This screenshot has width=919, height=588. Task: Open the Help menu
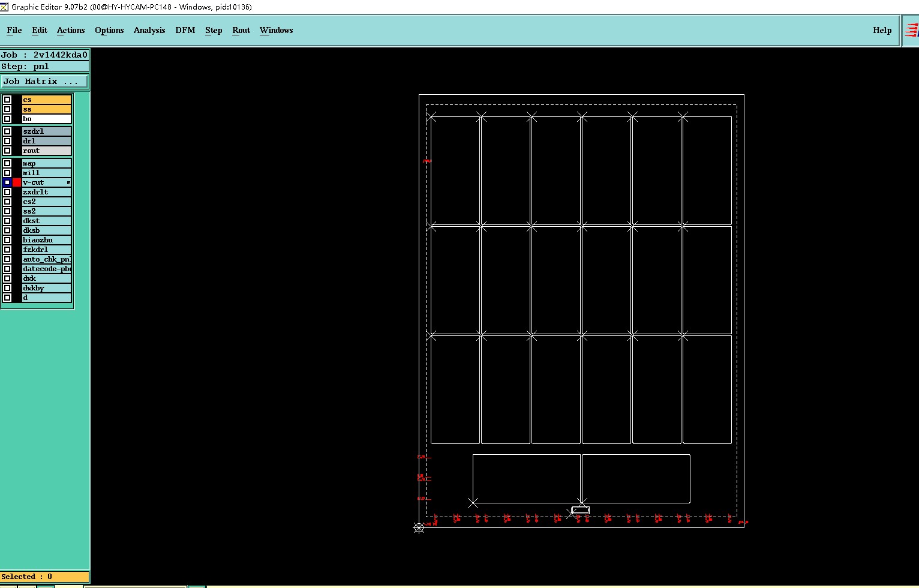click(882, 30)
